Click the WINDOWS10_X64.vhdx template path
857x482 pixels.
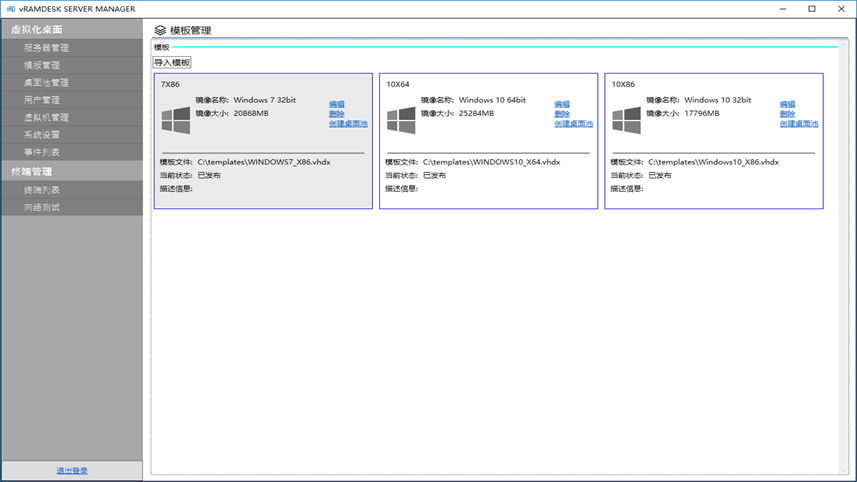pyautogui.click(x=491, y=162)
